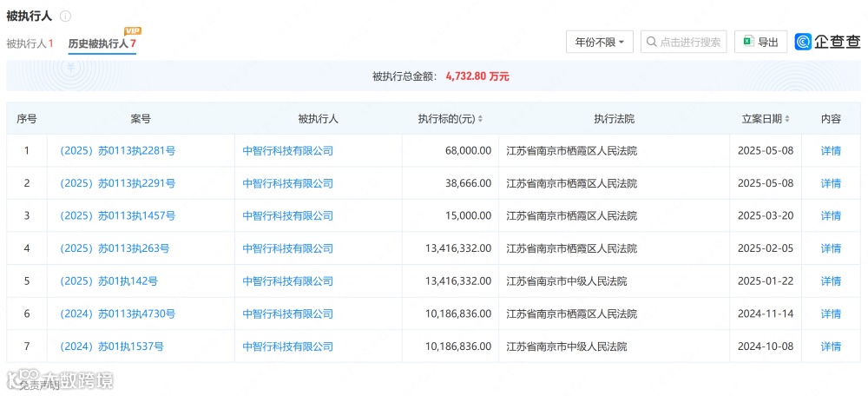Image resolution: width=868 pixels, height=396 pixels.
Task: Click total amount 4,732.80 万元
Action: tap(477, 76)
